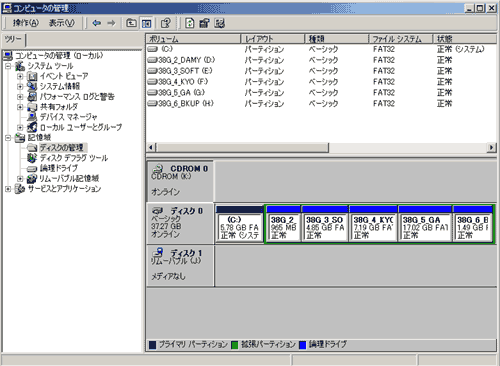Open the 表示(V) menu
The image size is (500, 366).
[x=61, y=23]
